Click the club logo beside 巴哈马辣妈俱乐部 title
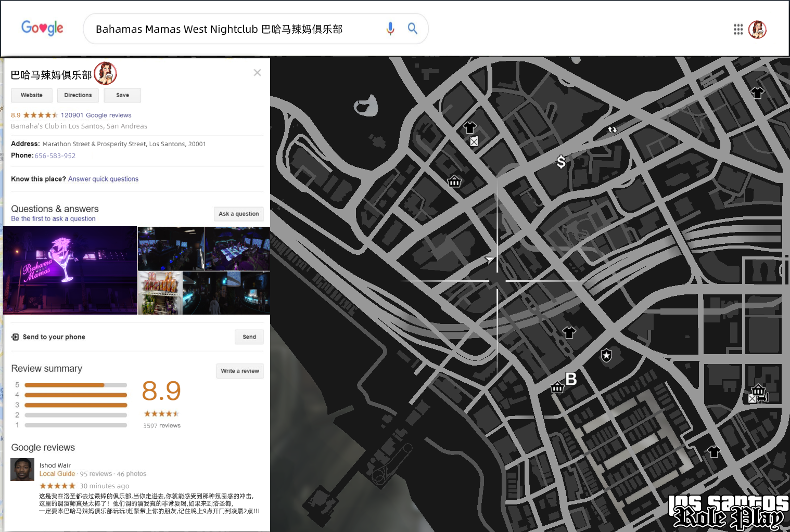The height and width of the screenshot is (532, 790). pos(105,73)
